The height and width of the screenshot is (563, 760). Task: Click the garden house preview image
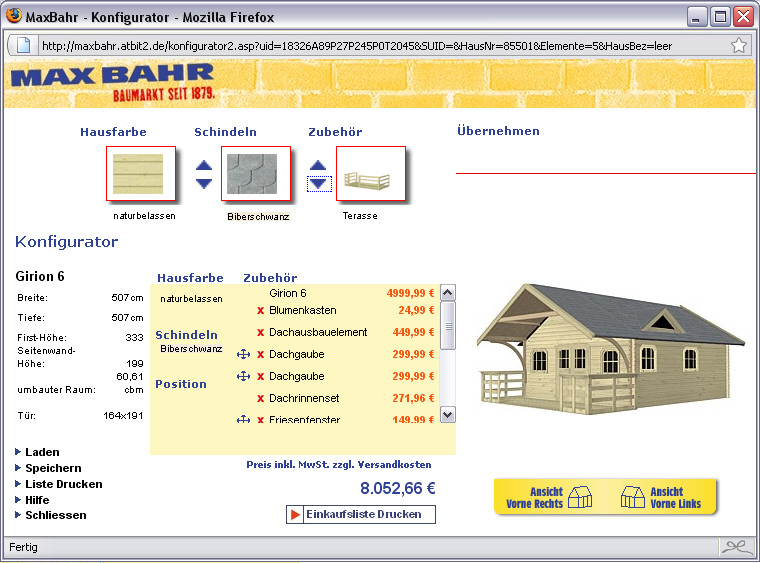610,349
